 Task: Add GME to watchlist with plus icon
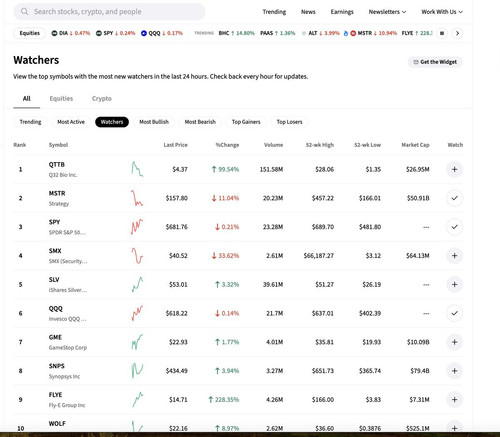click(x=454, y=342)
